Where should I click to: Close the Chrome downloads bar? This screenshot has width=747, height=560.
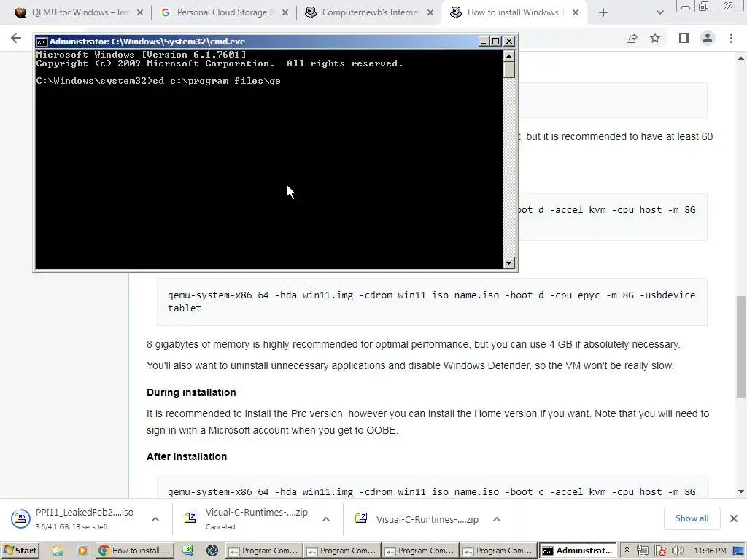[x=734, y=518]
